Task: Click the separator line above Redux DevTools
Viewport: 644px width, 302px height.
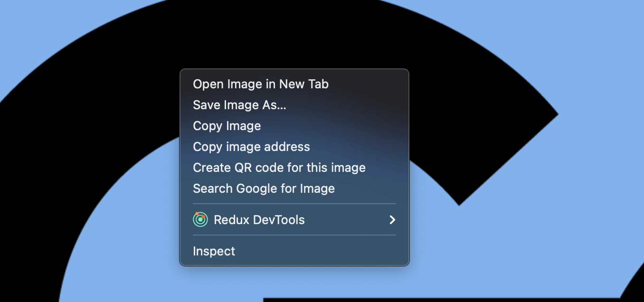Action: pos(294,204)
